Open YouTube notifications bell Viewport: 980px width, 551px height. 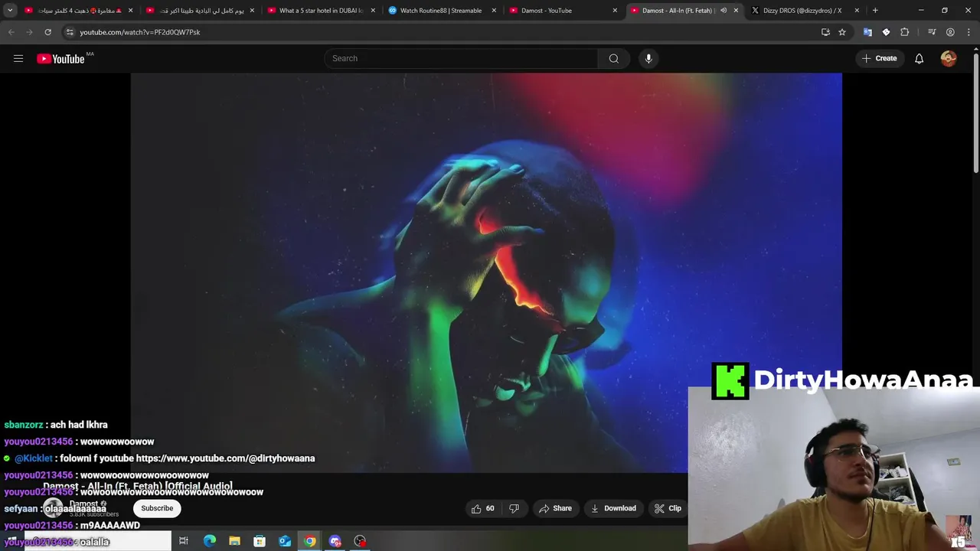coord(919,59)
